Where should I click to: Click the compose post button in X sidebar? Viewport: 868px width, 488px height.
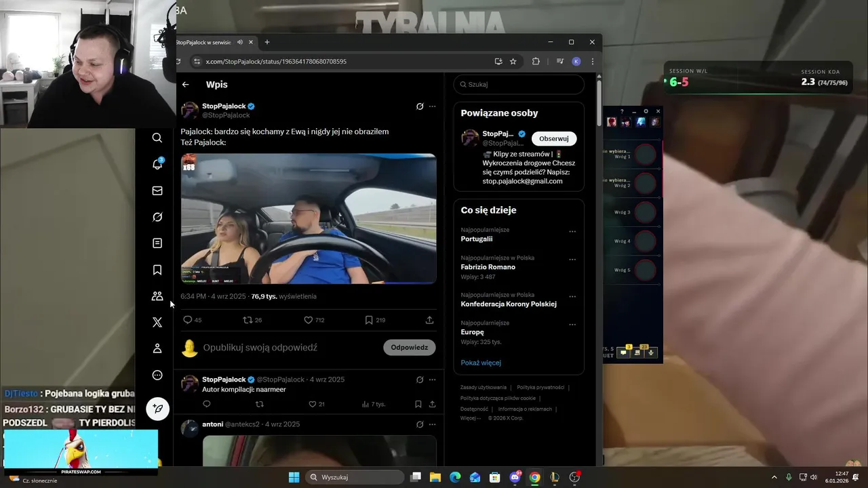click(157, 409)
